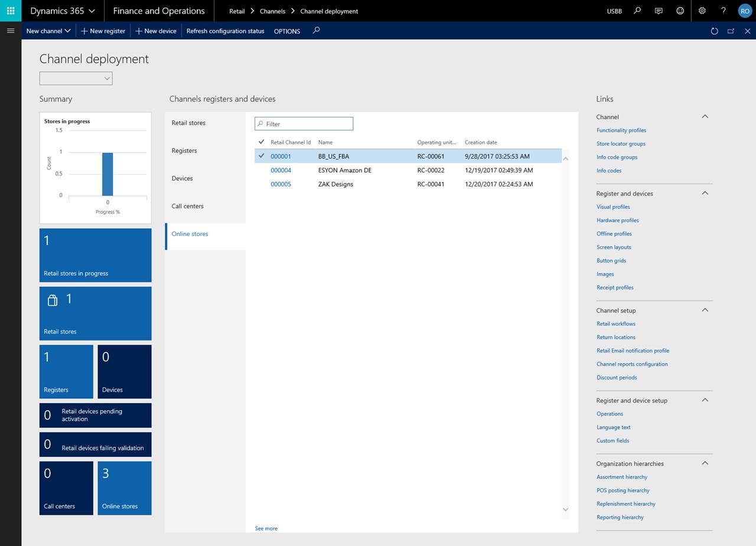Open Retail workflows link
The width and height of the screenshot is (756, 546).
point(616,323)
